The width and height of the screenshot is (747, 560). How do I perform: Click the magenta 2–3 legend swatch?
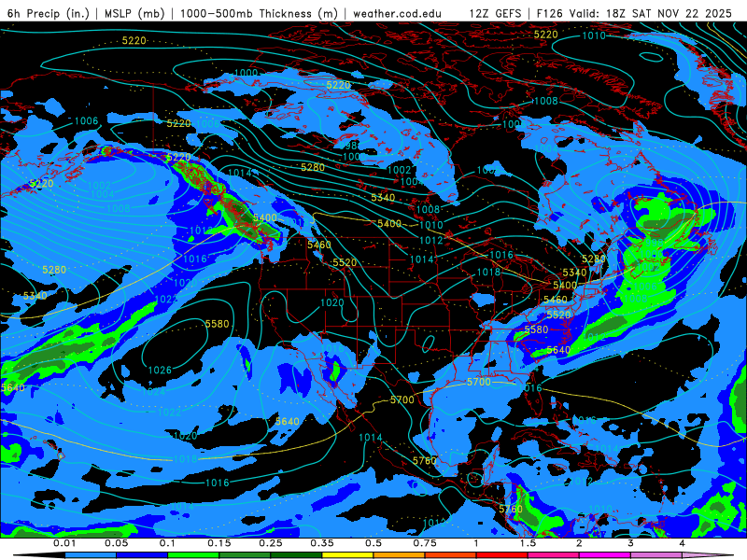[x=605, y=555]
